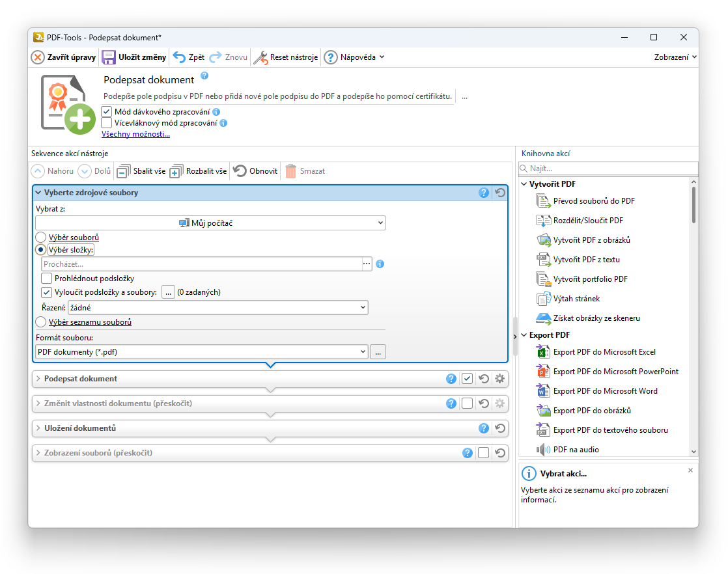Collapse the Vytvořit PDF category
This screenshot has width=728, height=574.
(524, 184)
